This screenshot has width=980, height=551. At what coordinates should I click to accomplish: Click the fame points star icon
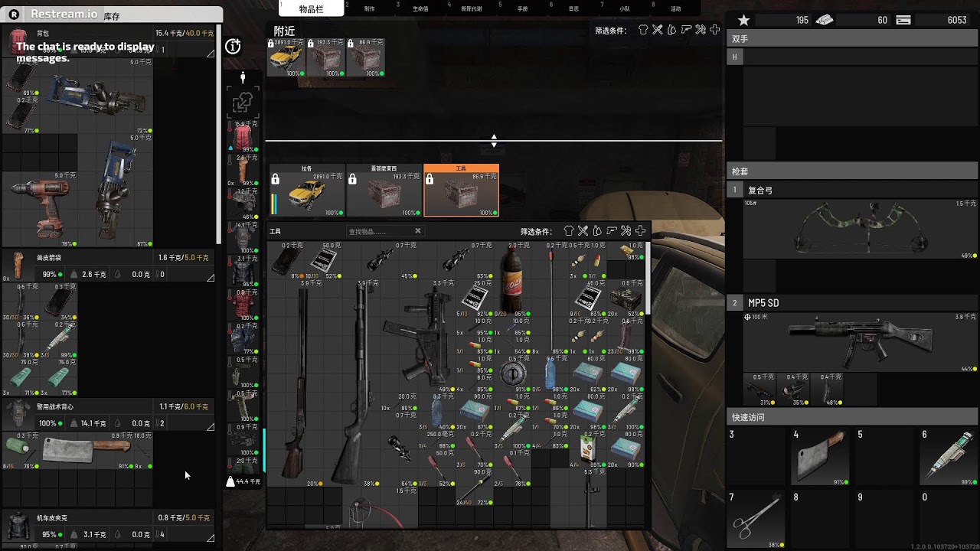click(x=743, y=20)
